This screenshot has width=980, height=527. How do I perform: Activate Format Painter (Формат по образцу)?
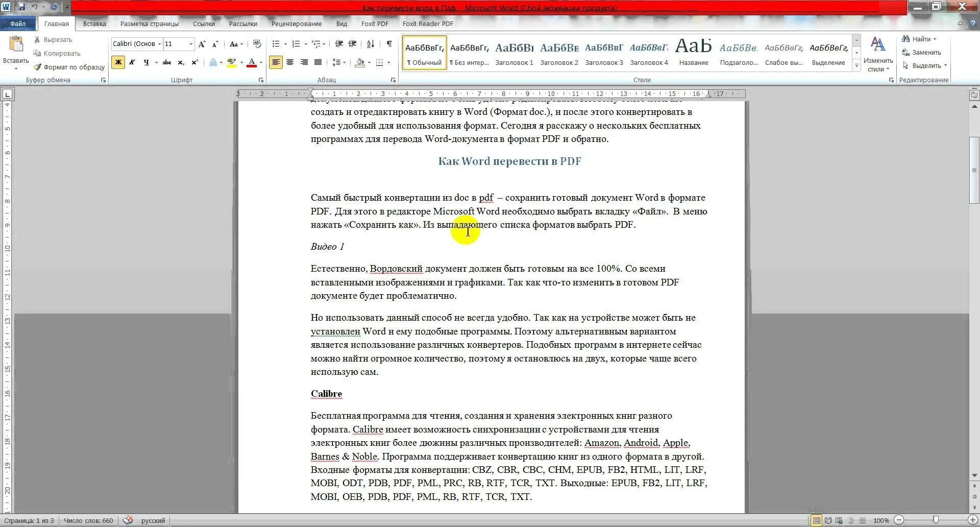click(x=69, y=67)
